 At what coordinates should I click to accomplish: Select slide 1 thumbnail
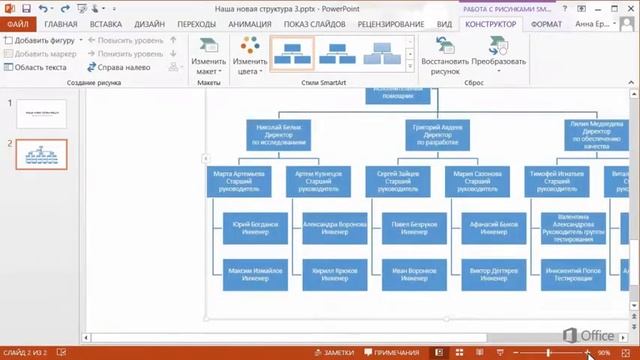[x=41, y=114]
